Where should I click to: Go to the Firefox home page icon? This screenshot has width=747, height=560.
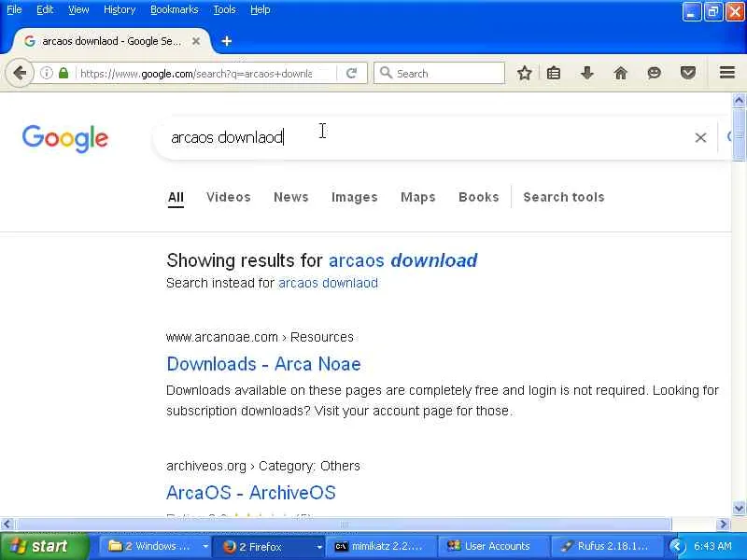pos(620,73)
